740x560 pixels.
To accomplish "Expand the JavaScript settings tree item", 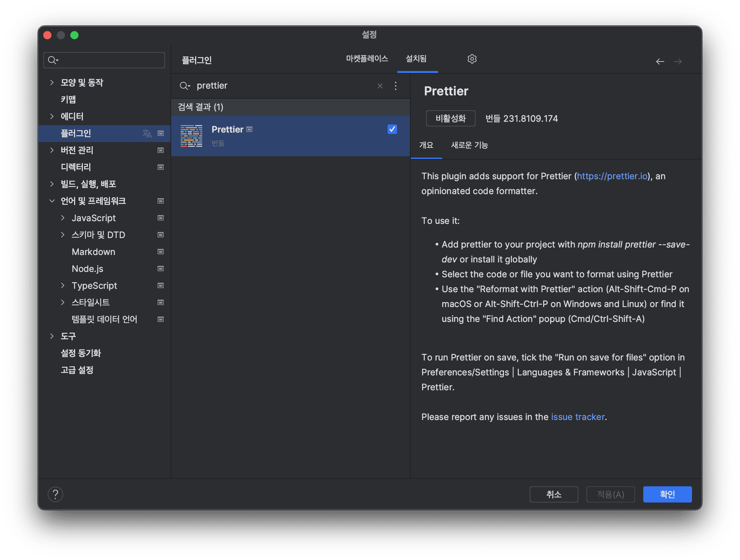I will click(x=63, y=218).
